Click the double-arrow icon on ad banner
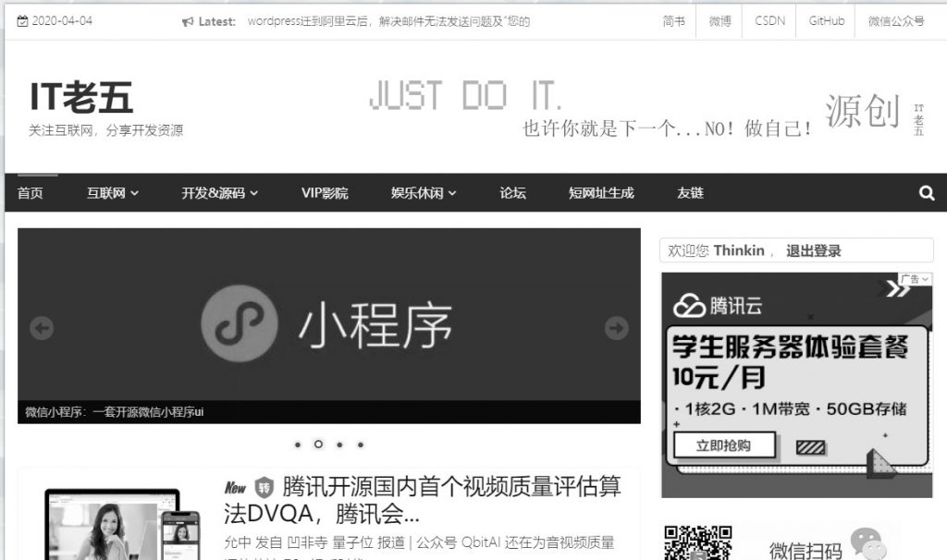This screenshot has width=947, height=560. click(897, 289)
